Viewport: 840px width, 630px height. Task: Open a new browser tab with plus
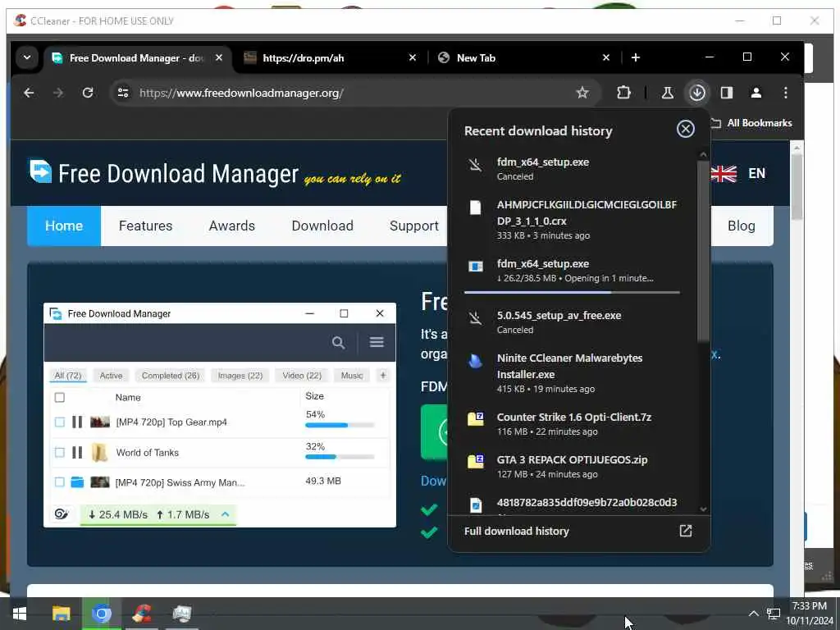click(636, 57)
